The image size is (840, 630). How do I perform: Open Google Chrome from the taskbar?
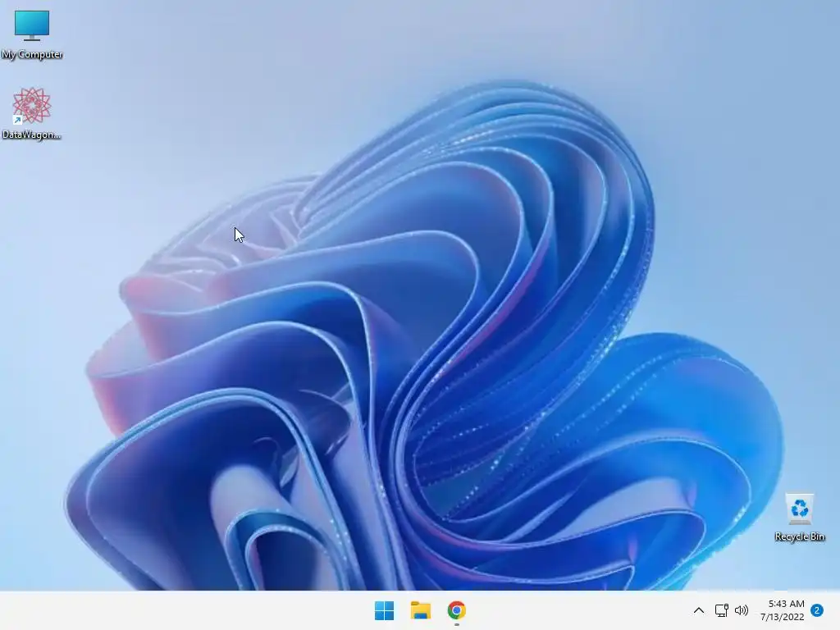456,610
